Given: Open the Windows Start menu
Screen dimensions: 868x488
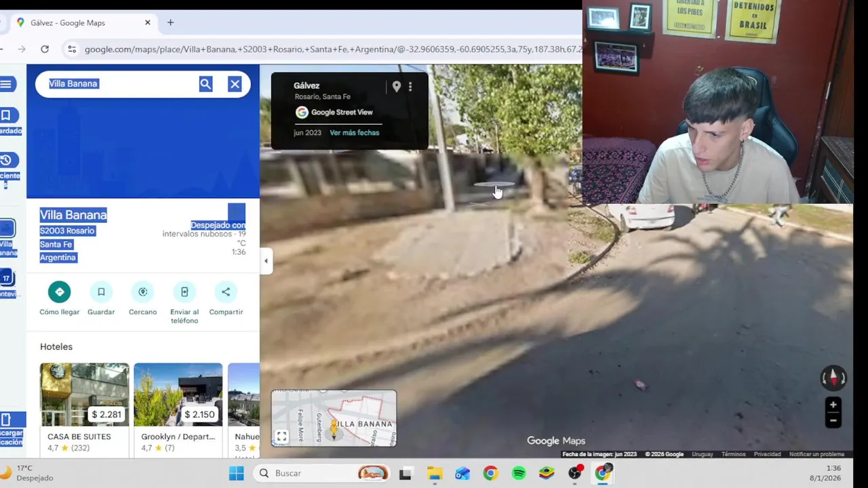Looking at the screenshot, I should 236,473.
